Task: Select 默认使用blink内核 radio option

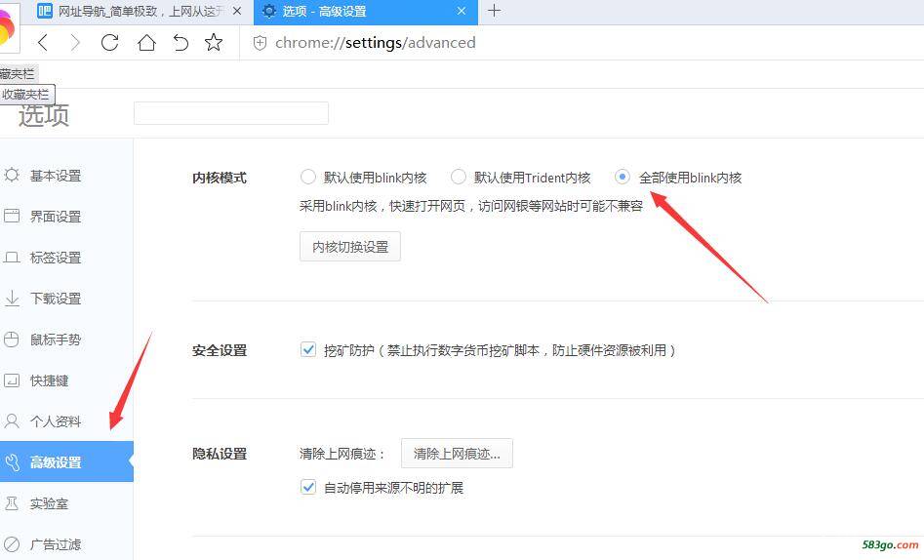Action: (x=308, y=178)
